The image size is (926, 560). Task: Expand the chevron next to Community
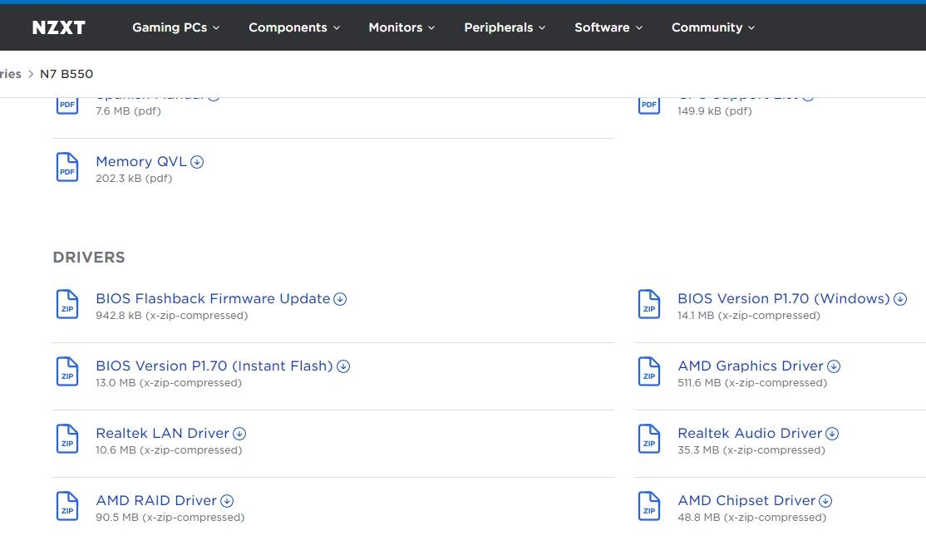pos(751,27)
